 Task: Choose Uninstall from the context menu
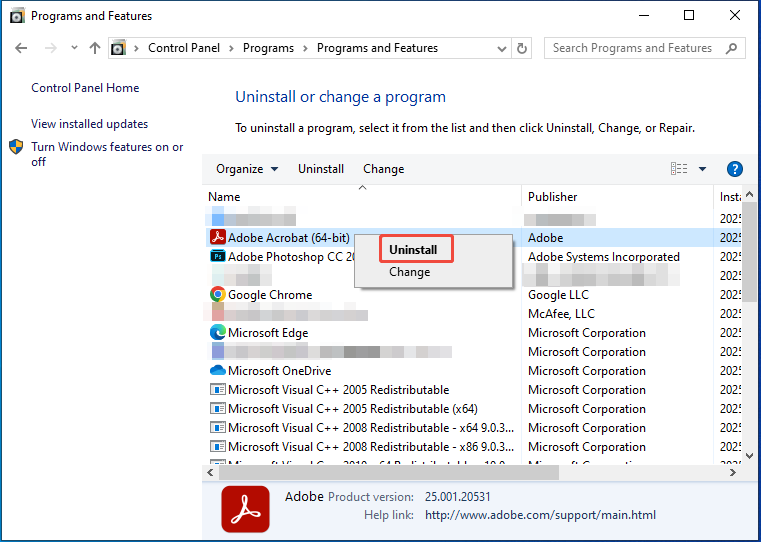point(416,249)
